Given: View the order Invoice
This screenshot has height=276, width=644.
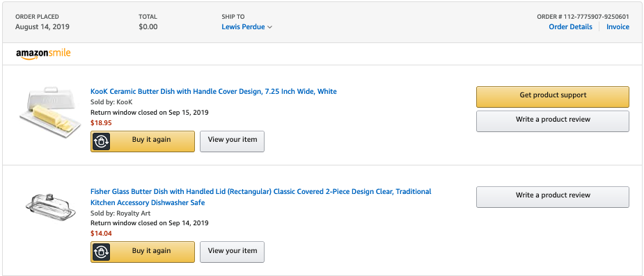Looking at the screenshot, I should (618, 26).
